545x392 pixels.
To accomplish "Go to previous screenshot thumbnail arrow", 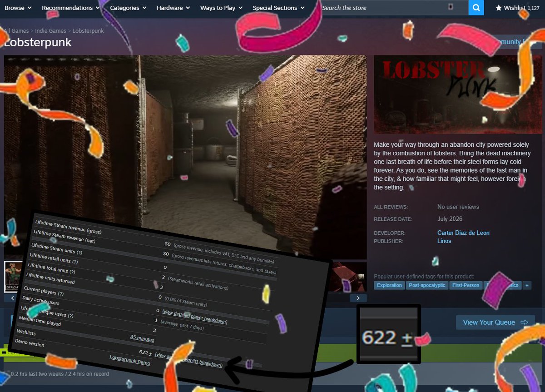I will (12, 298).
